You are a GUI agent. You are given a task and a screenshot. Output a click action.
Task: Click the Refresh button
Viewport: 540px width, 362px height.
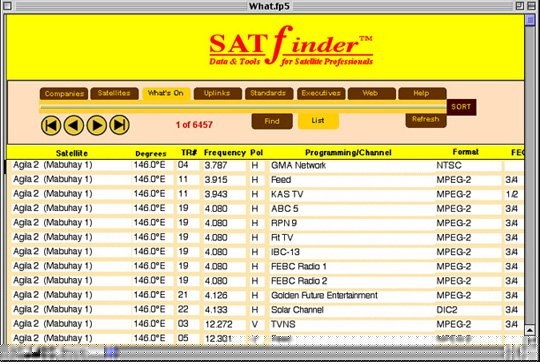pos(426,120)
